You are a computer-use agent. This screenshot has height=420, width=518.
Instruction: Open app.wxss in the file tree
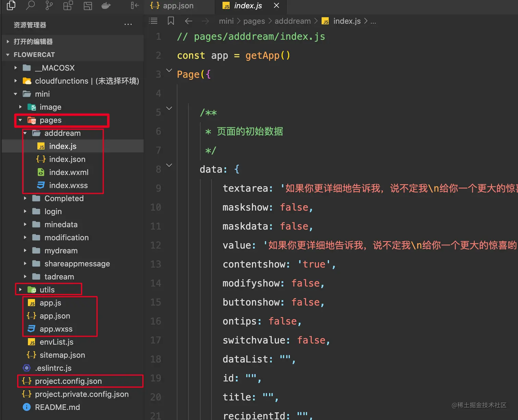click(x=73, y=329)
